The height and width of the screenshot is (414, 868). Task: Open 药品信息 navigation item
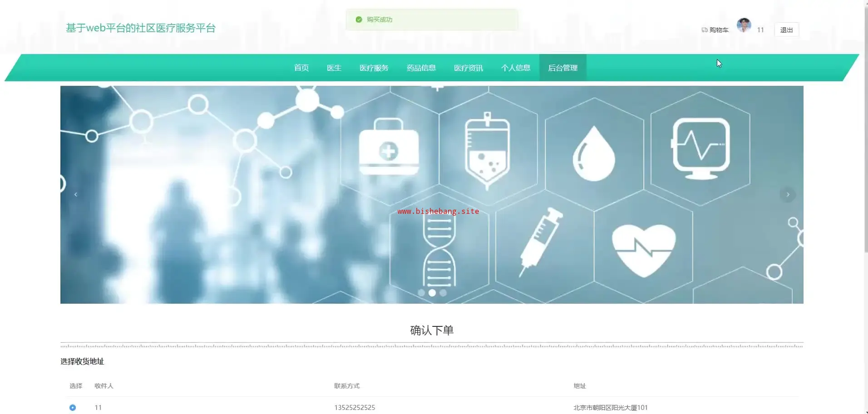(421, 68)
